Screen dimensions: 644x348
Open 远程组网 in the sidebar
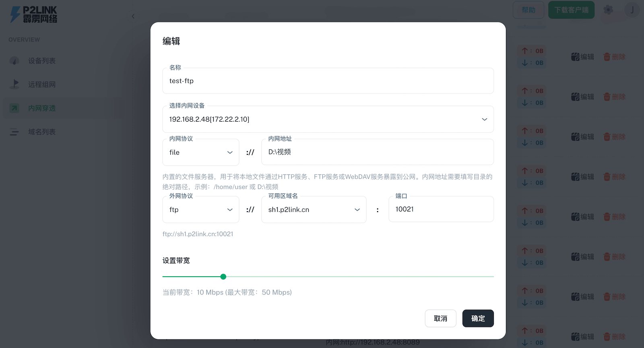pos(63,85)
